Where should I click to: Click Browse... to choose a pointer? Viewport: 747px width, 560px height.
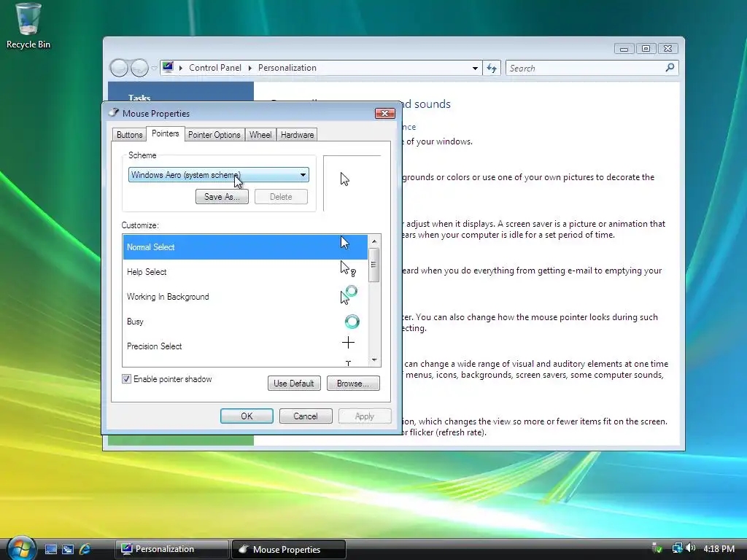click(x=353, y=384)
